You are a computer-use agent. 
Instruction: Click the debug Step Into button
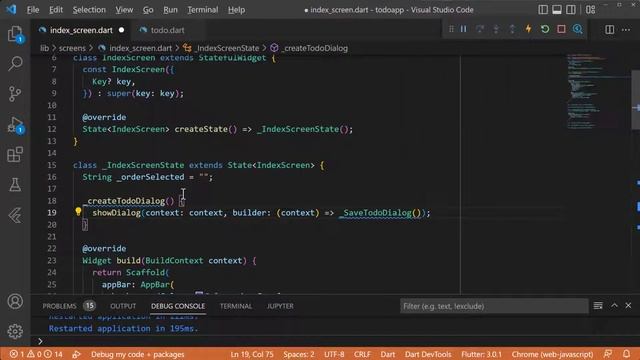click(496, 29)
